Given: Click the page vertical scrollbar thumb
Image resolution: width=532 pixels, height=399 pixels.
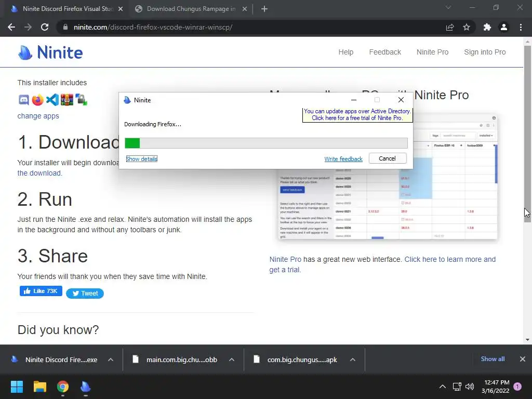Looking at the screenshot, I should click(527, 134).
